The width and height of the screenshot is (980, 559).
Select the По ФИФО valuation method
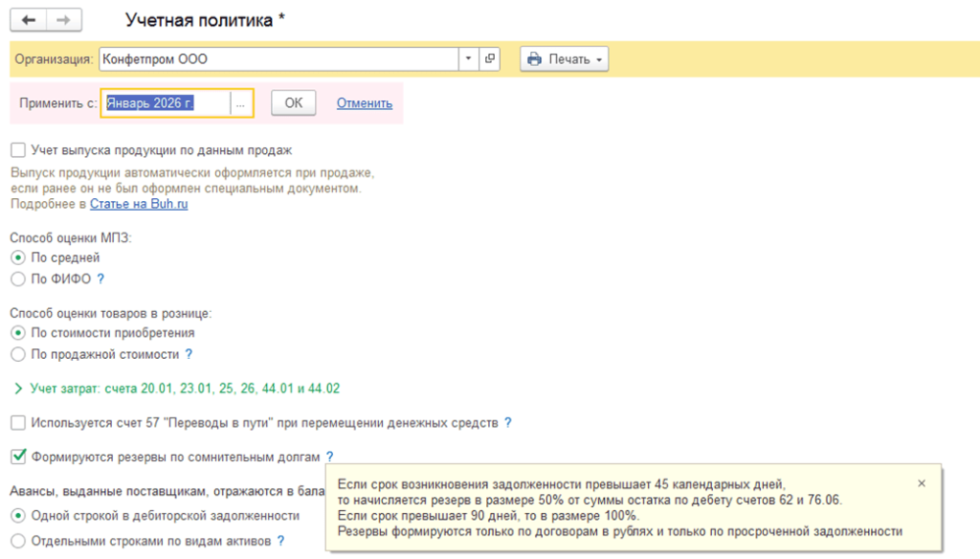click(18, 279)
